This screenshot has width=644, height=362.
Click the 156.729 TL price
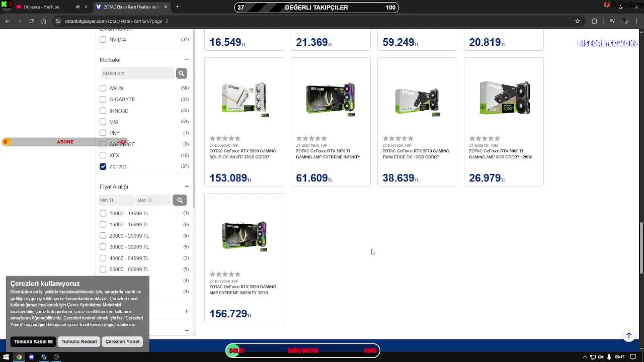tap(230, 314)
